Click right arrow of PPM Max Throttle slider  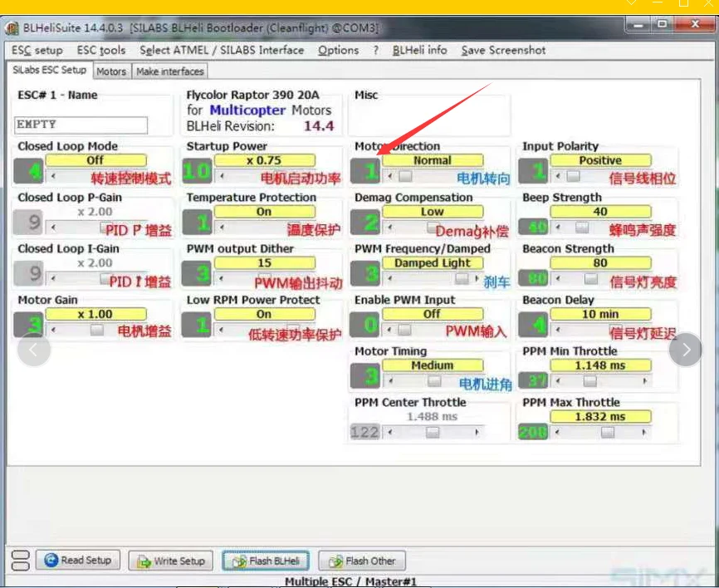point(645,433)
